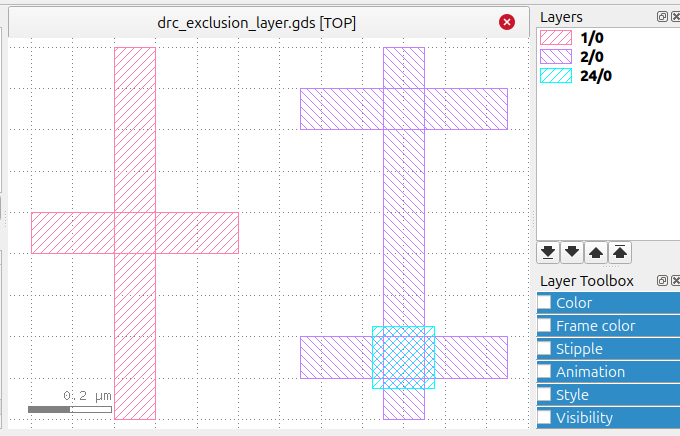Image resolution: width=680 pixels, height=436 pixels.
Task: Check the Stipple option box
Action: pyautogui.click(x=545, y=349)
